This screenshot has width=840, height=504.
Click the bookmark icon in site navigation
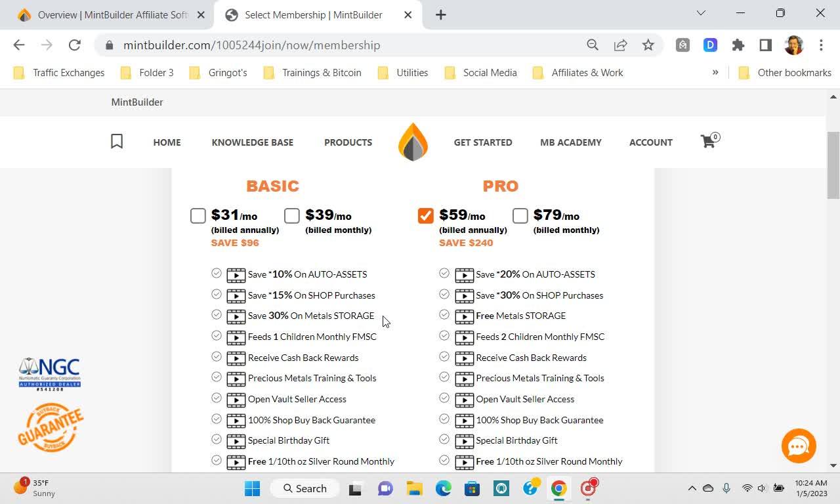117,142
